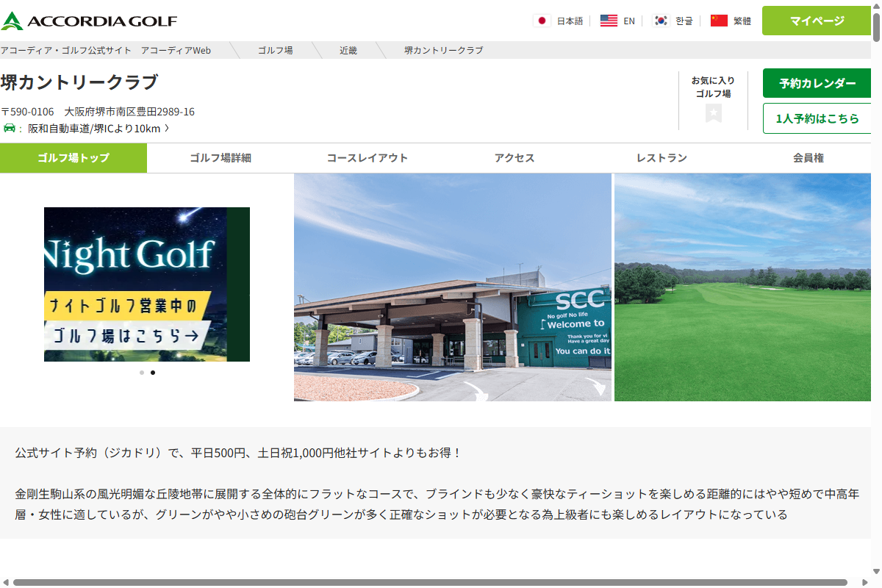Viewport: 882px width, 588px height.
Task: Open 近畿 breadcrumb link
Action: coord(348,50)
